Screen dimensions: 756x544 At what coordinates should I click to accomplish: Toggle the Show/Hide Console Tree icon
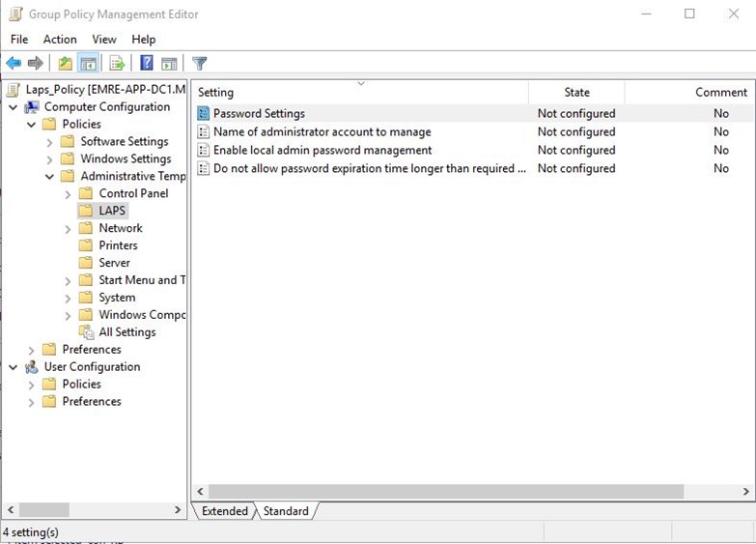click(88, 64)
